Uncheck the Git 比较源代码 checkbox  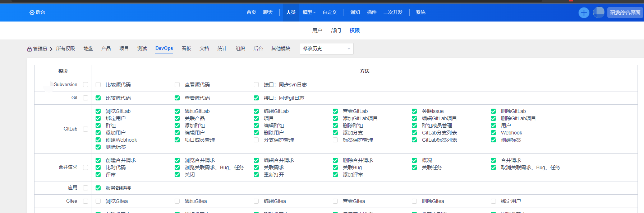98,98
